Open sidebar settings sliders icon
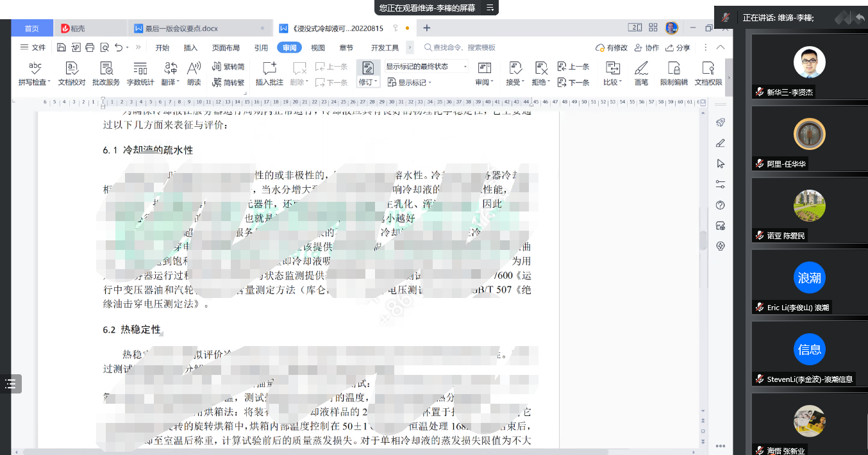 click(x=721, y=184)
